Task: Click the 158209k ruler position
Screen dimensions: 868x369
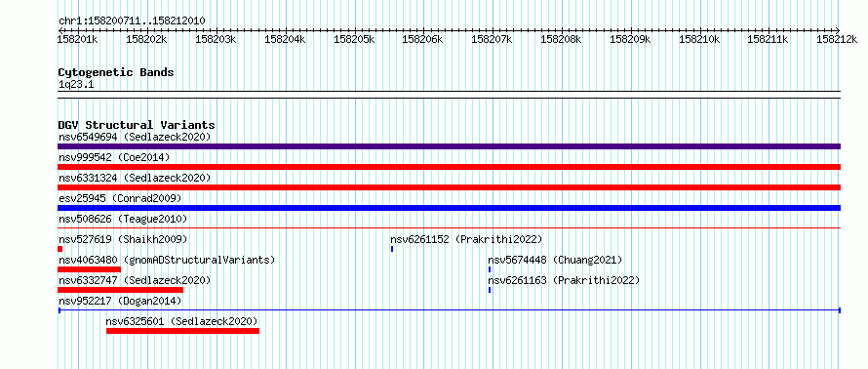Action: coord(630,39)
